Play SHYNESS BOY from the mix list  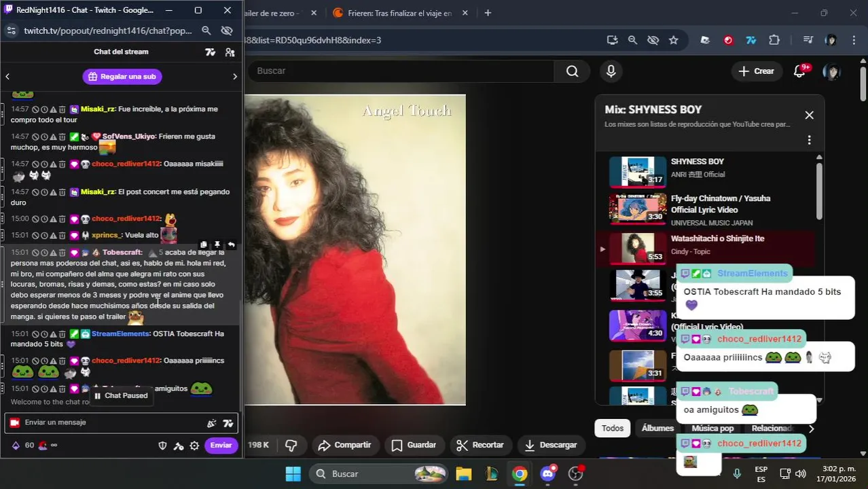tap(706, 171)
